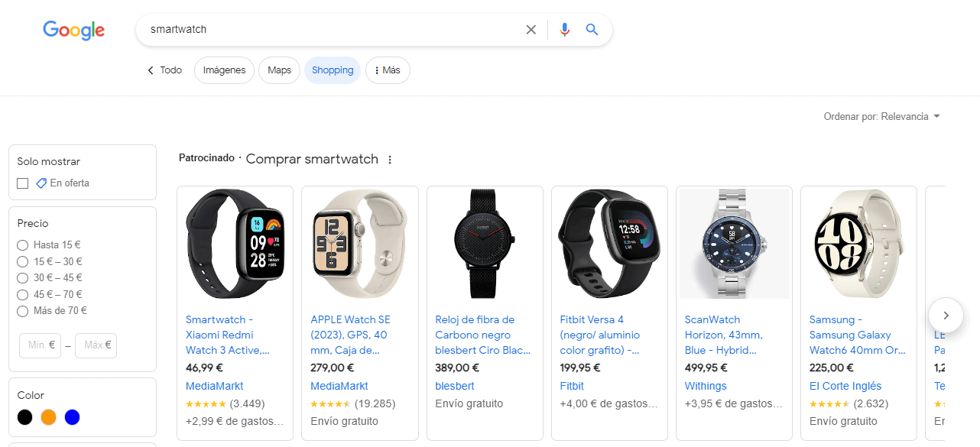The image size is (980, 447).
Task: Open the Más menu
Action: click(388, 70)
